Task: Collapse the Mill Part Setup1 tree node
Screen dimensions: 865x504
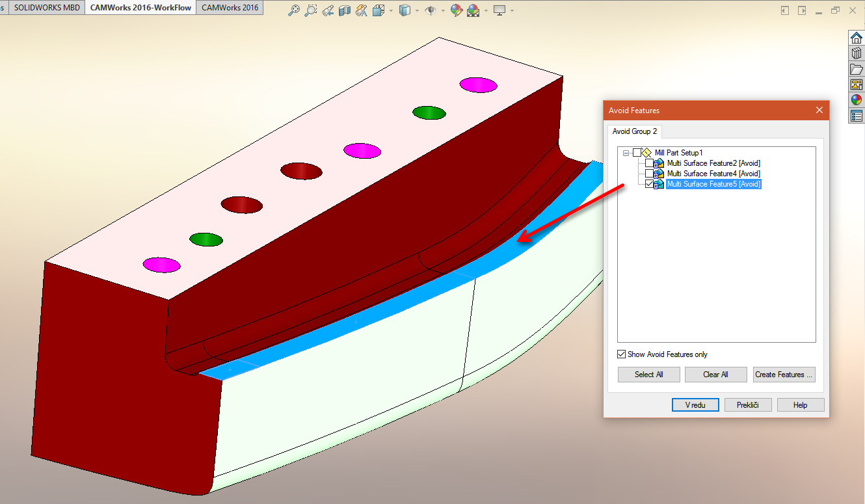Action: 626,153
